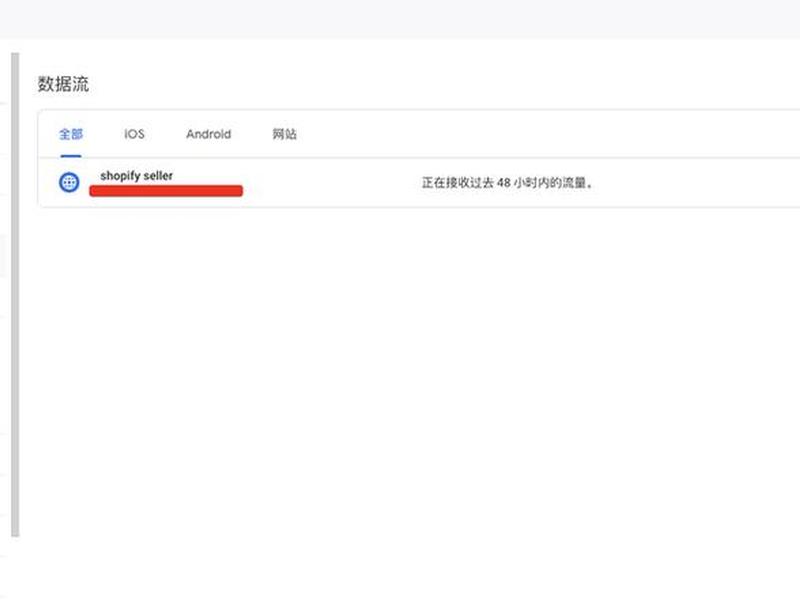This screenshot has height=600, width=800.
Task: Open the 网站 tab
Action: [284, 134]
